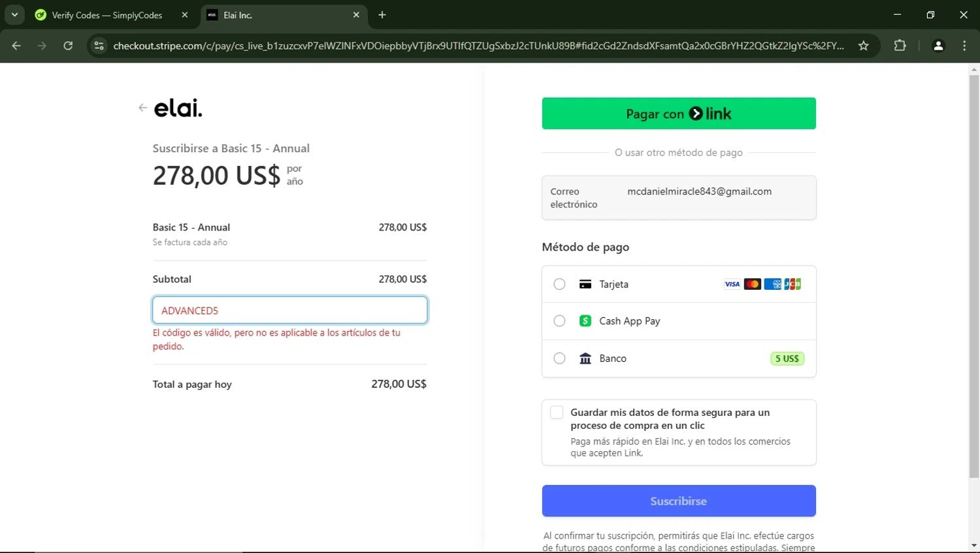The image size is (980, 553).
Task: Click the red invalid code error message
Action: pos(276,340)
